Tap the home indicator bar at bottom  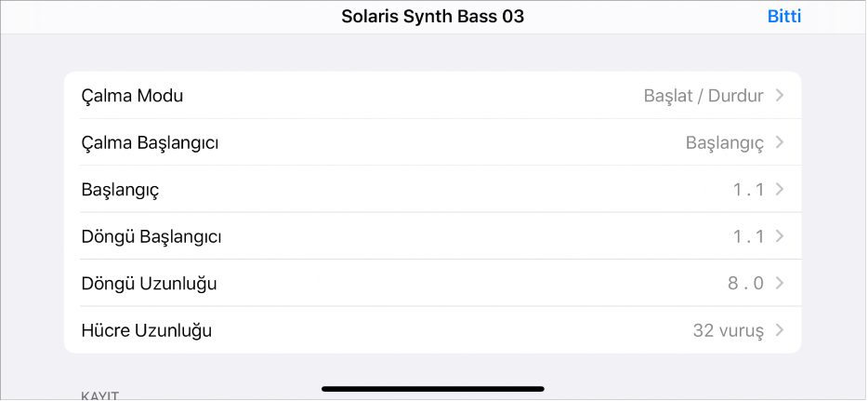coord(433,388)
